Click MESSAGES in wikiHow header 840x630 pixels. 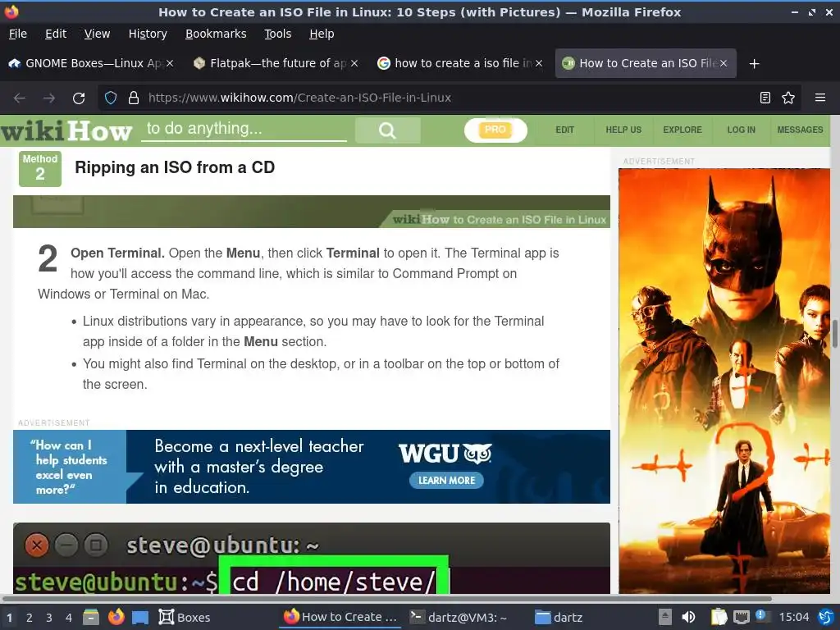click(800, 130)
